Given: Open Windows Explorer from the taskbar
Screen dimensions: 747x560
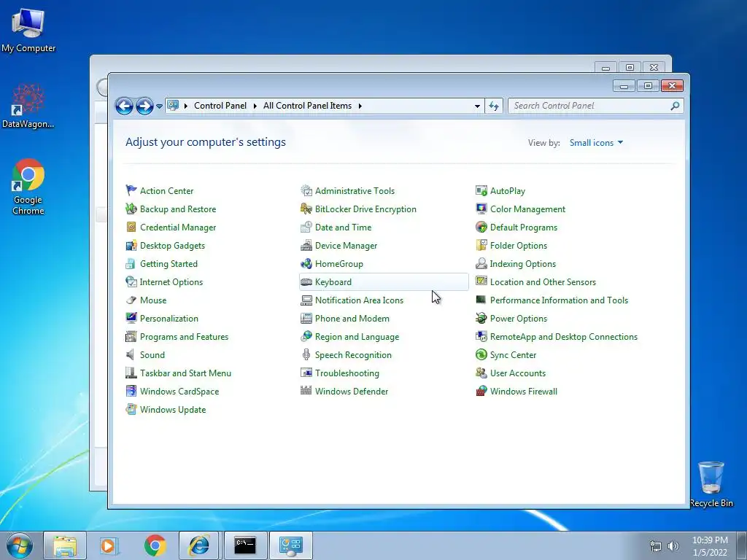Looking at the screenshot, I should tap(65, 545).
